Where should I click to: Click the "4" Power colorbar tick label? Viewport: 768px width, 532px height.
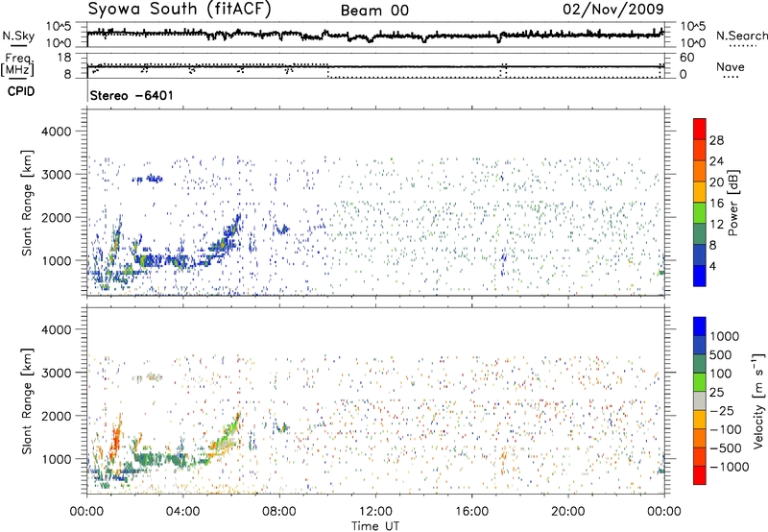(x=713, y=266)
